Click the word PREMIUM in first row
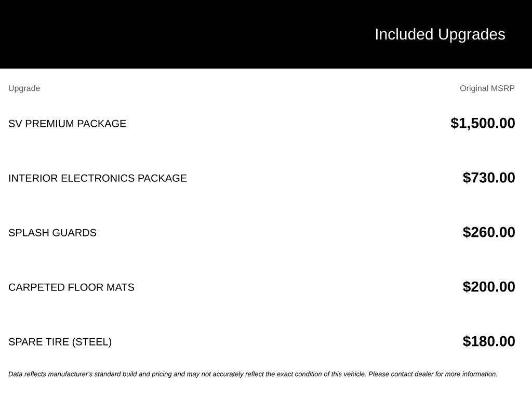The height and width of the screenshot is (399, 532). [x=49, y=124]
